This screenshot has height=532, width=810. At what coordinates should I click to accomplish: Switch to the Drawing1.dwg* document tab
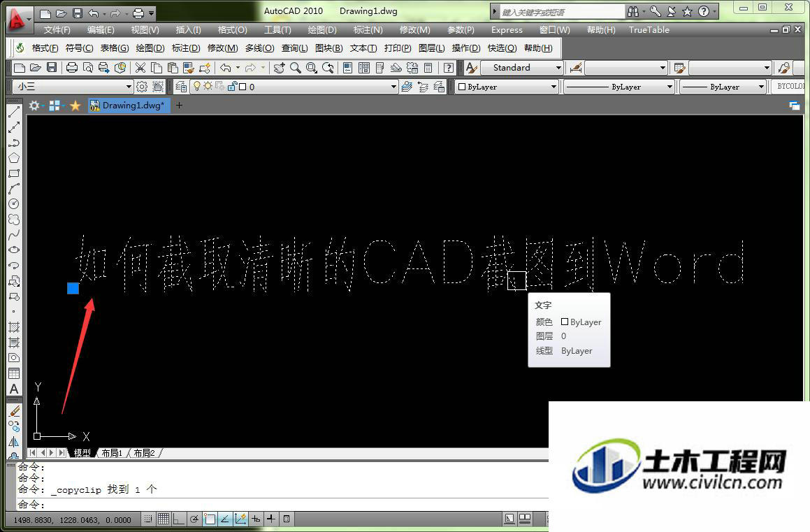click(129, 106)
